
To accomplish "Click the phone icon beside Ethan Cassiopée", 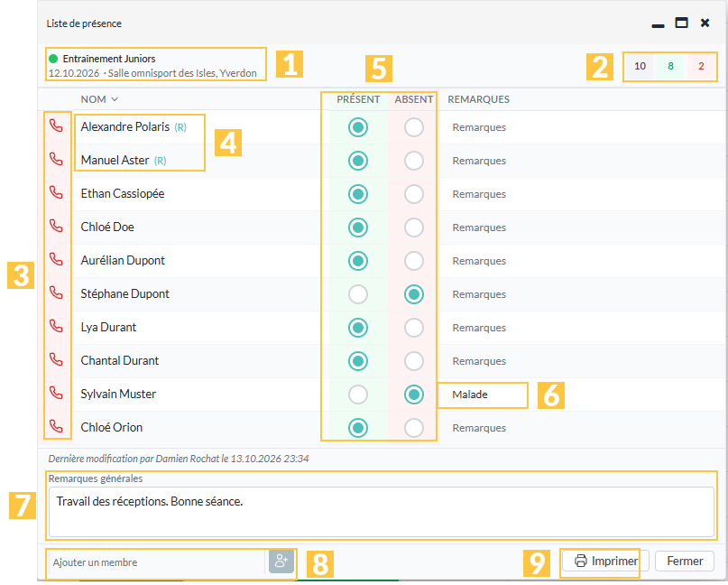I will click(56, 192).
